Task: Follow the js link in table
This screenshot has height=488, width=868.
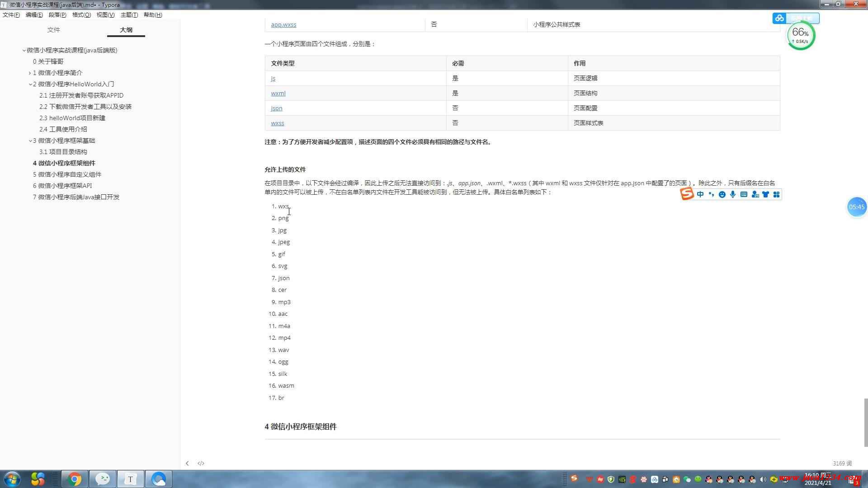Action: (273, 78)
